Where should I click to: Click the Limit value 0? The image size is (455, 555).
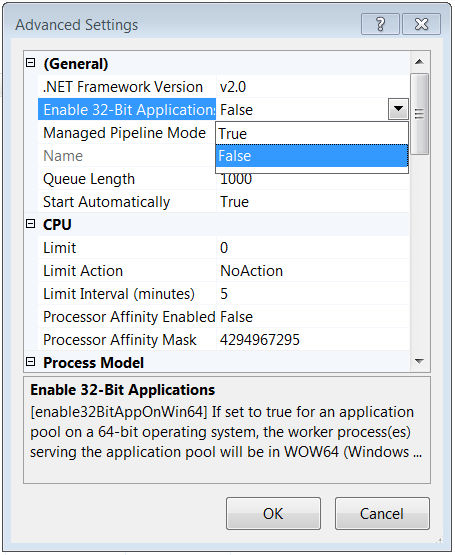coord(312,248)
